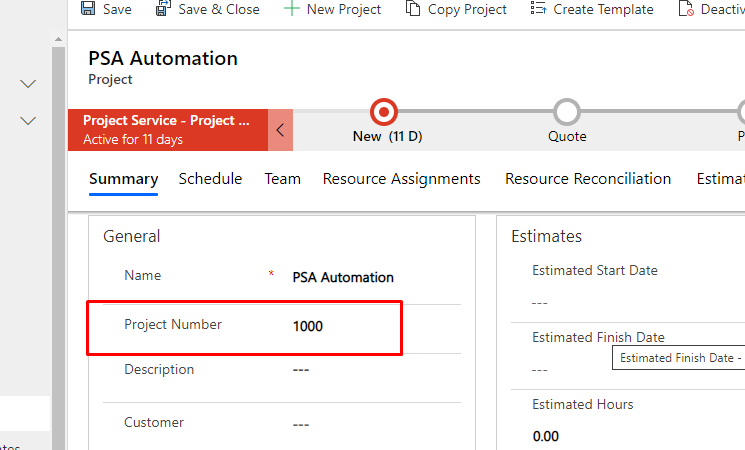Open the Project Service process flow header
This screenshot has width=745, height=450.
point(168,130)
